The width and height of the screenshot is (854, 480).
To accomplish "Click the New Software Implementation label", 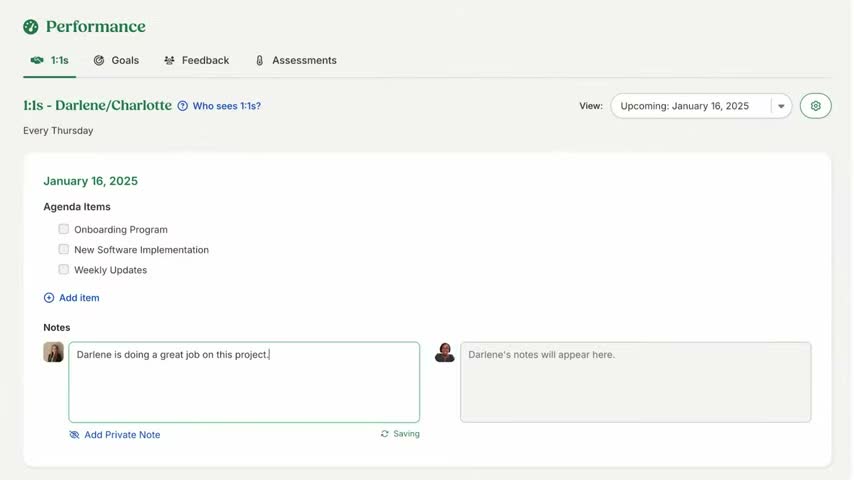I will tap(142, 250).
